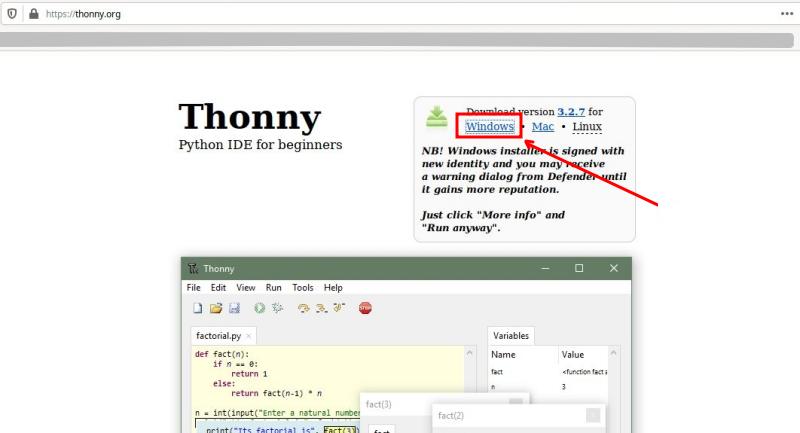Viewport: 800px width, 433px height.
Task: Click the green download arrow icon
Action: [437, 117]
